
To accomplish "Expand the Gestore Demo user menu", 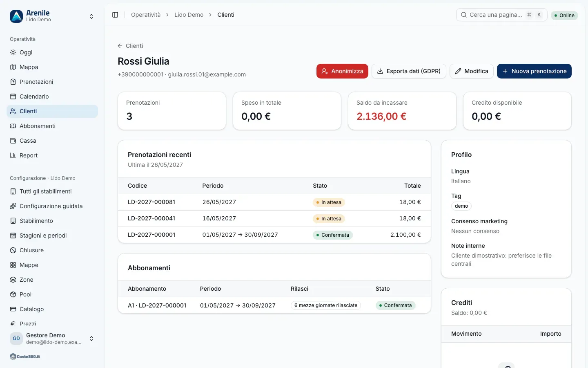I will pyautogui.click(x=52, y=339).
